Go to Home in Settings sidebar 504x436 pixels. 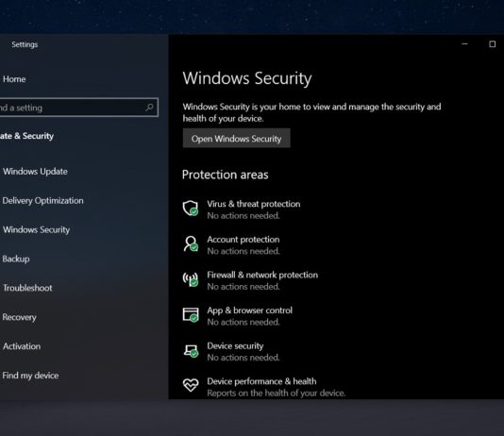click(x=14, y=79)
